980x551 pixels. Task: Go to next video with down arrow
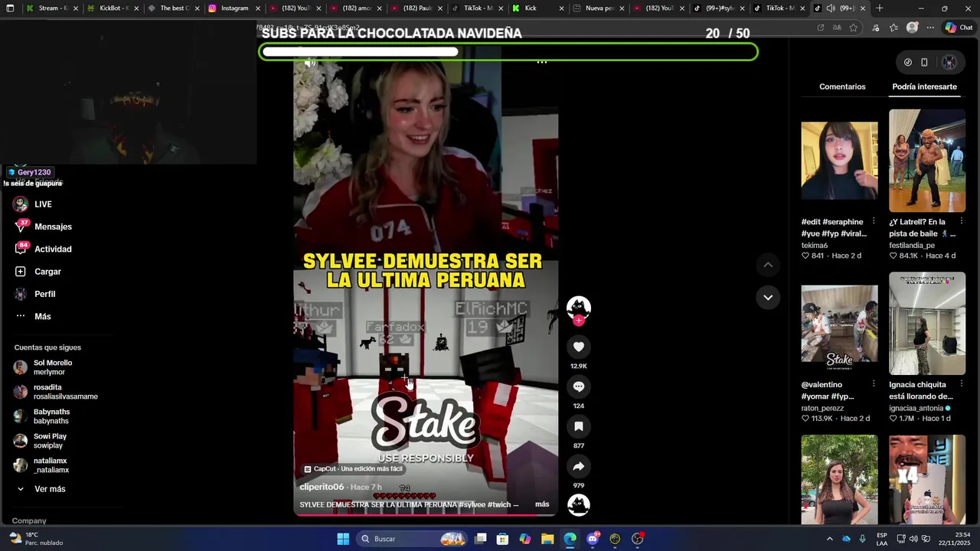[x=768, y=297]
